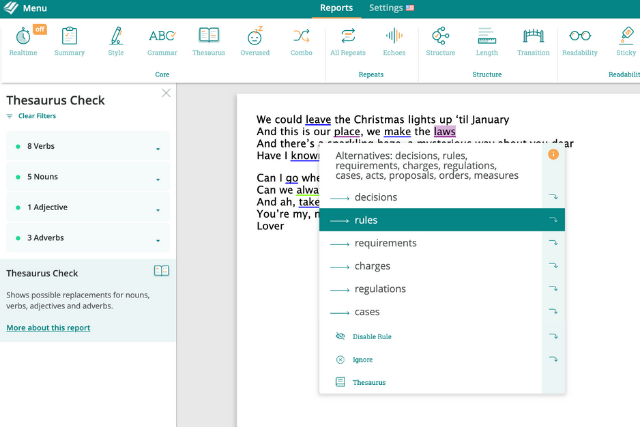Click the arrow icon next to 'cases'

click(x=553, y=311)
